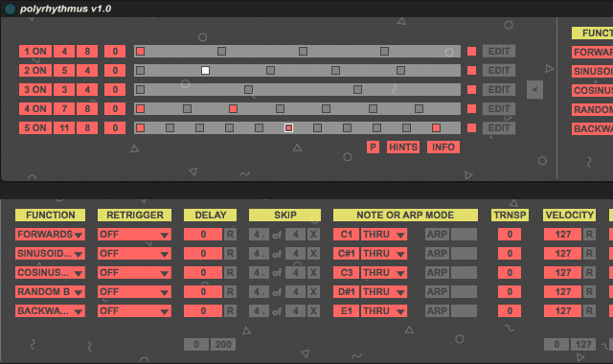This screenshot has height=364, width=613.
Task: Click EDIT button for sequencer row 4
Action: [x=499, y=108]
